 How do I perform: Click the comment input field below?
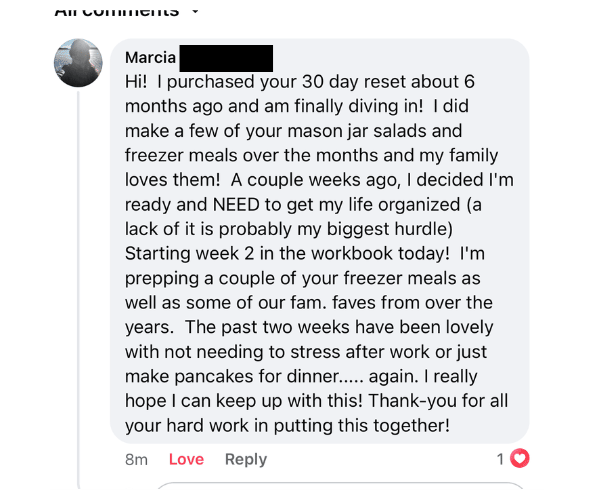click(x=340, y=490)
